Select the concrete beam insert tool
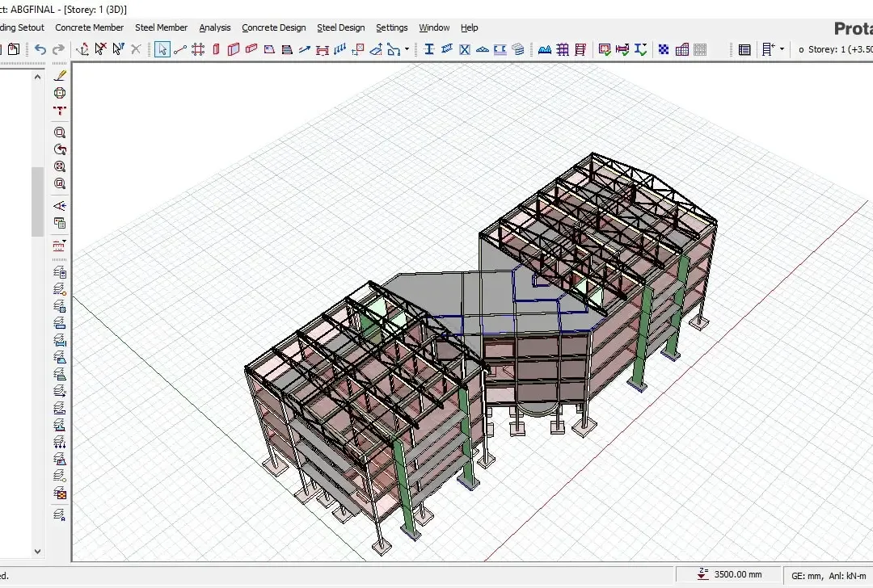The height and width of the screenshot is (588, 873). [251, 49]
